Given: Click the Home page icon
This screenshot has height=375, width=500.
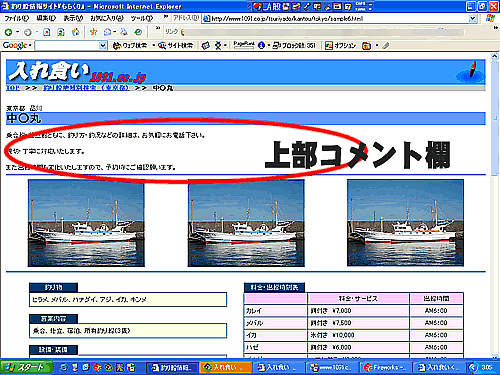Looking at the screenshot, I should tap(76, 32).
